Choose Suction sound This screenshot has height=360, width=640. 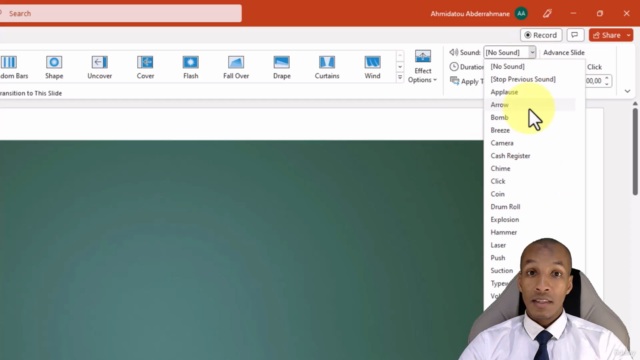[502, 271]
